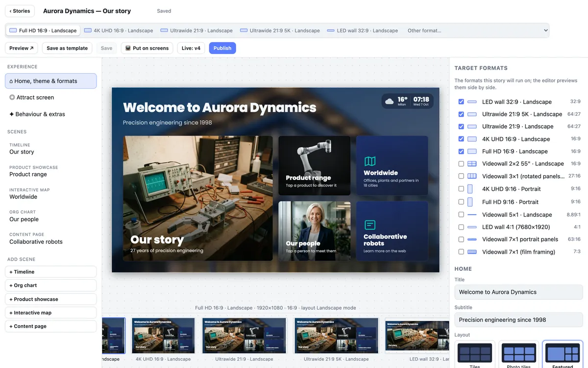Check the Videowall 5×1 Landscape box
588x368 pixels.
[461, 215]
